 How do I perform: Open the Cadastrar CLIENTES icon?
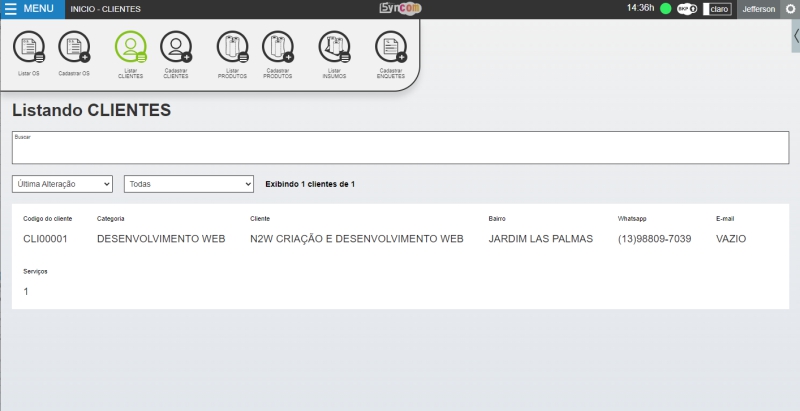(x=176, y=47)
